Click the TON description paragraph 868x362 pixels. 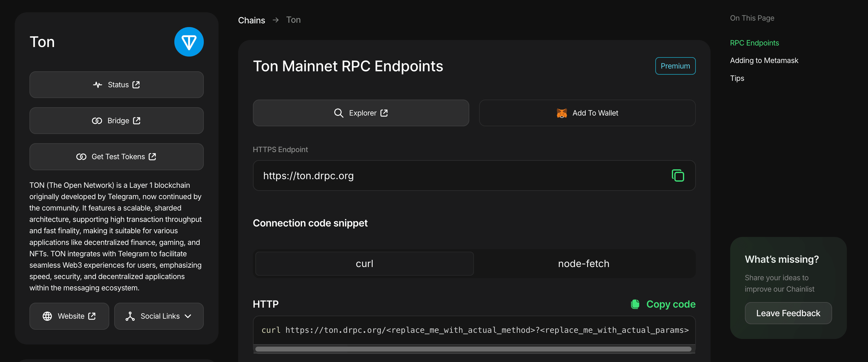(x=116, y=236)
